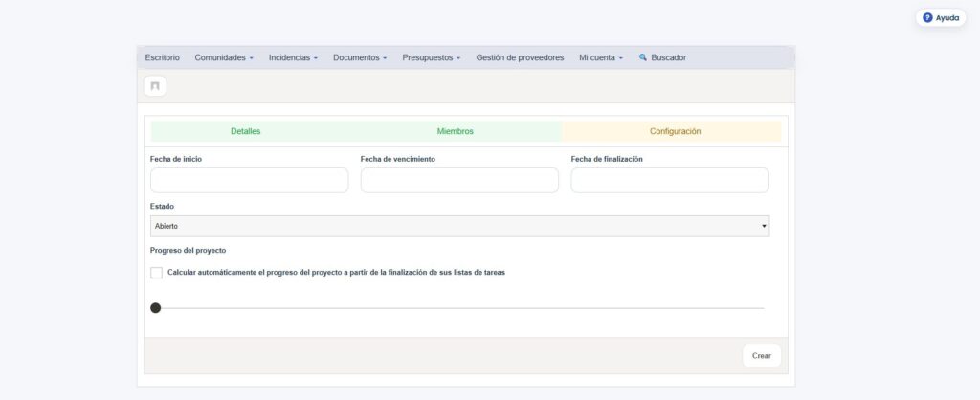
Task: Focus the Fecha de finalización field
Action: (670, 180)
